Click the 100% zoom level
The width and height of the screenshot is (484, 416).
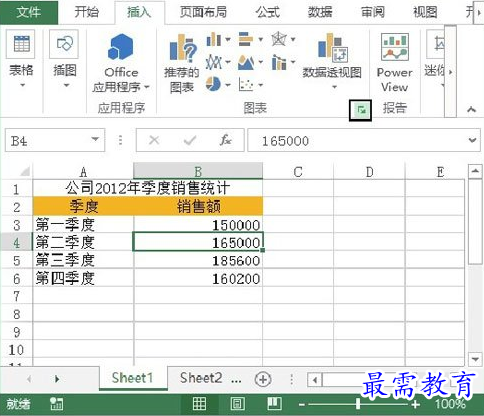pyautogui.click(x=450, y=404)
